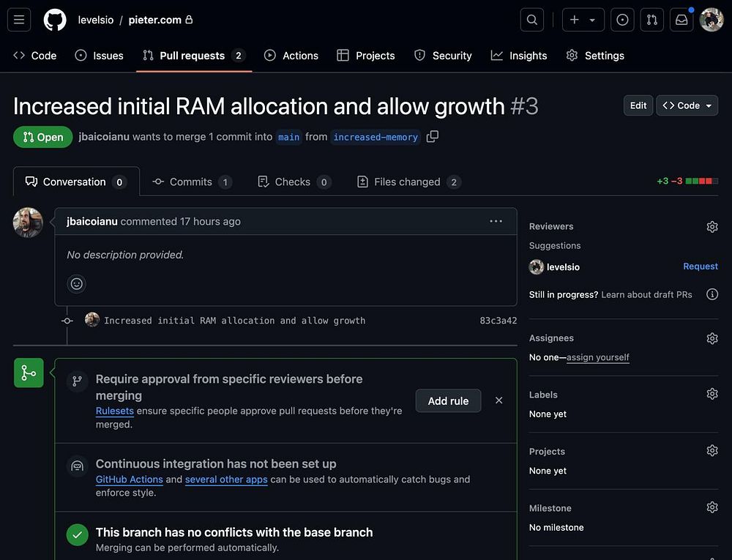Click the assign yourself link
732x560 pixels.
pyautogui.click(x=598, y=357)
